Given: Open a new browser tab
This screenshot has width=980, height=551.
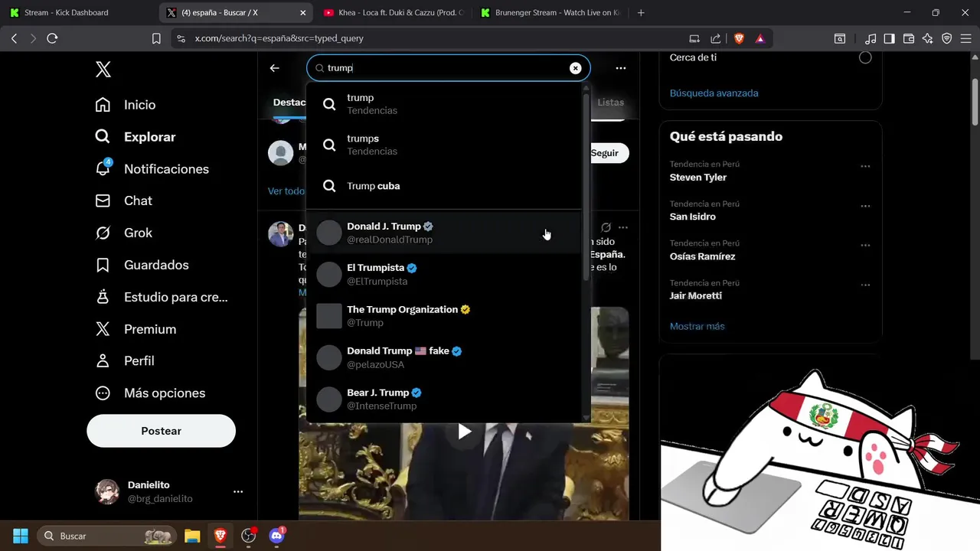Looking at the screenshot, I should [641, 12].
